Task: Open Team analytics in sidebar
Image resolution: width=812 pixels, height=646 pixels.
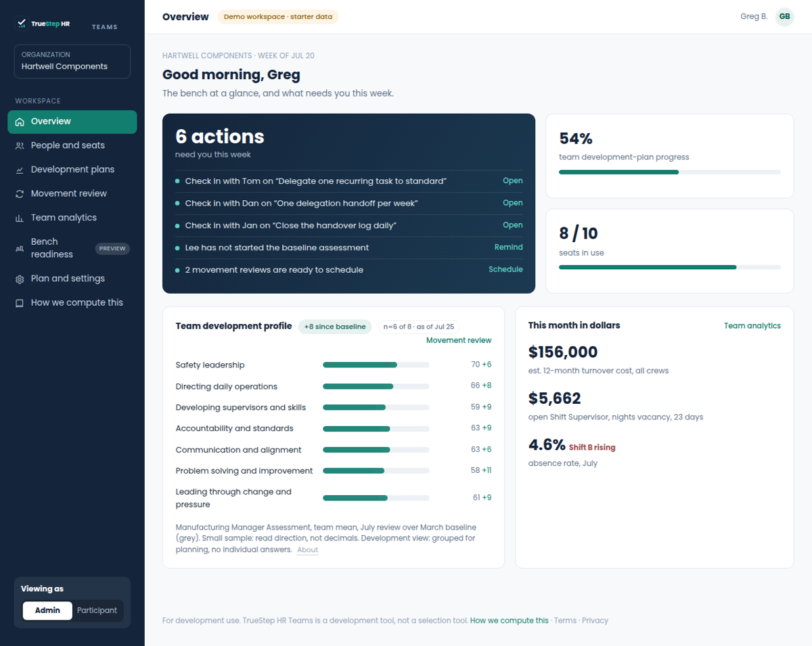Action: 72,218
